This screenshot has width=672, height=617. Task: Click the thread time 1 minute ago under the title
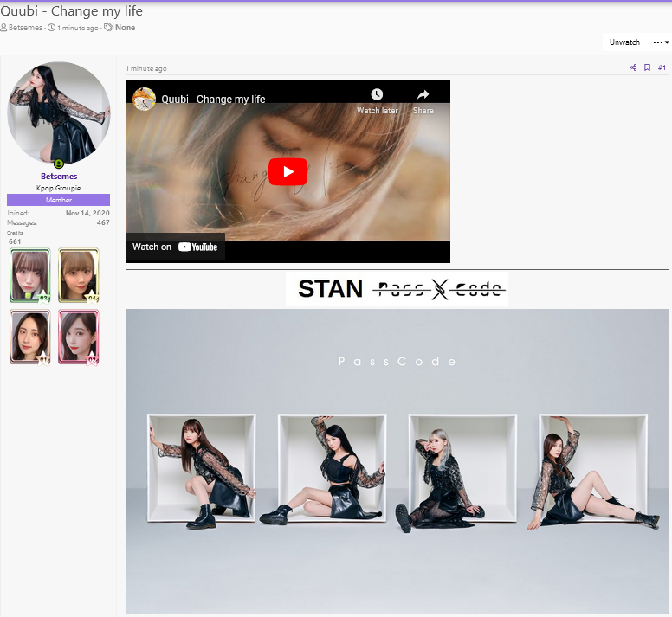coord(78,28)
